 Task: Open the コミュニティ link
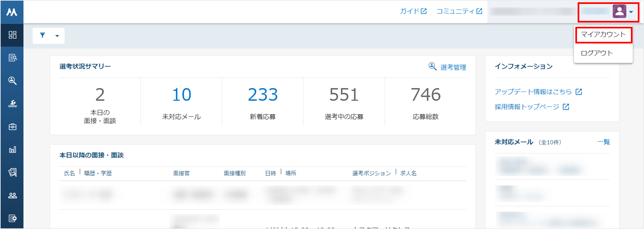pos(455,11)
